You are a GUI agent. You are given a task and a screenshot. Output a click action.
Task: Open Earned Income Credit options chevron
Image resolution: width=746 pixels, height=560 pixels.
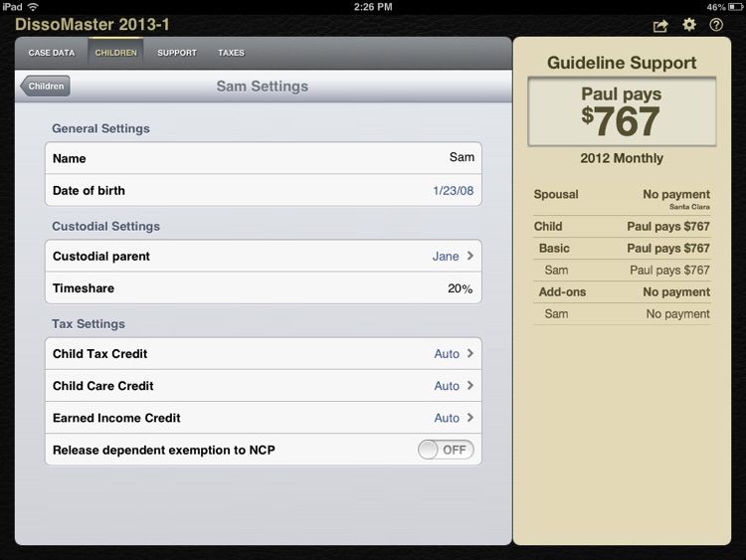470,418
